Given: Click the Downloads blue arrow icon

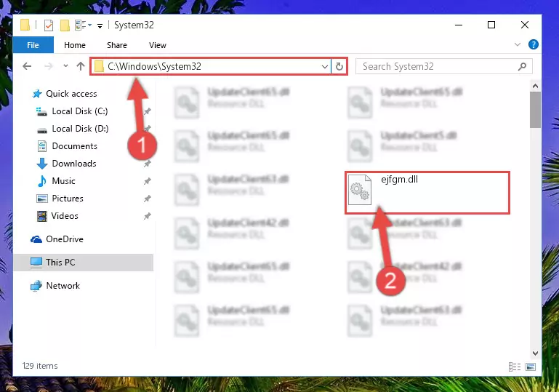Looking at the screenshot, I should tap(42, 164).
